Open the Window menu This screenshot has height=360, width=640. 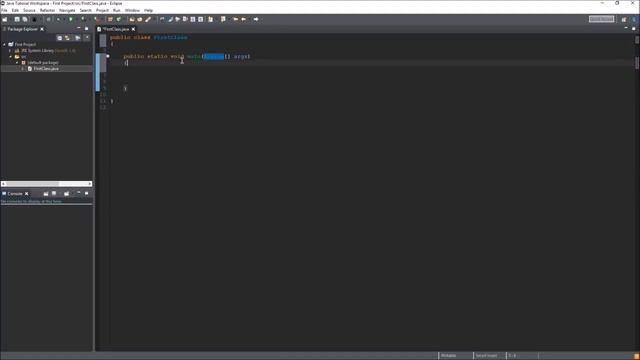point(132,10)
